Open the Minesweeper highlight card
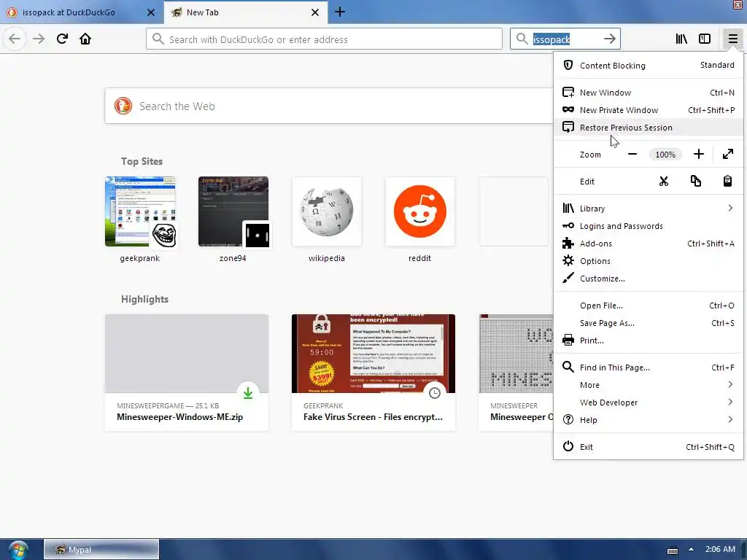747x560 pixels. [x=516, y=373]
